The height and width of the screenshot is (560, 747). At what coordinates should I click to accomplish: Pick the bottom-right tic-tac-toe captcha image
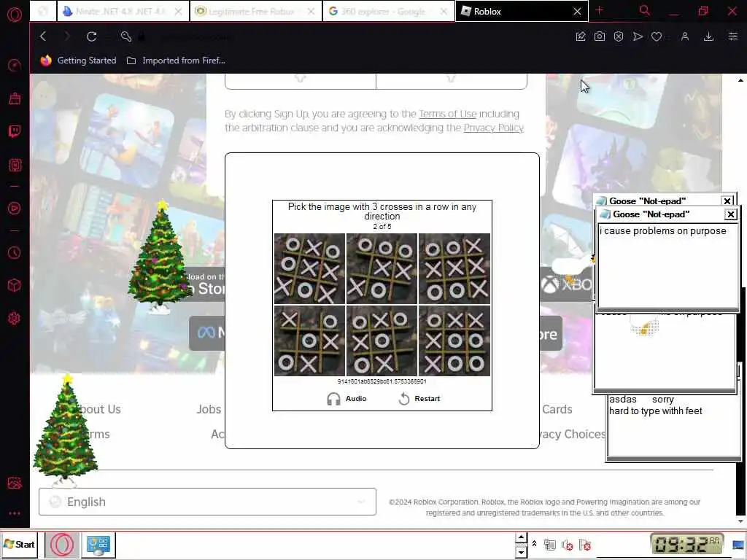pyautogui.click(x=454, y=341)
